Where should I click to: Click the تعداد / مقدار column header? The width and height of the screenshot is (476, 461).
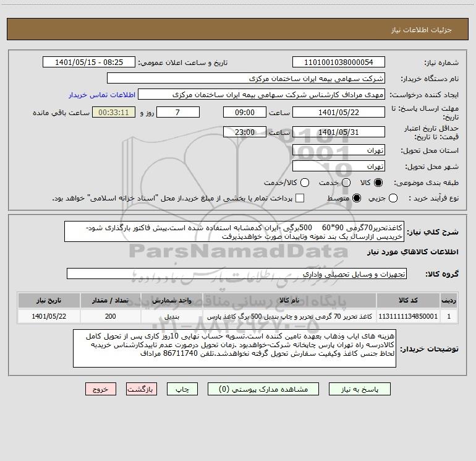coord(111,300)
